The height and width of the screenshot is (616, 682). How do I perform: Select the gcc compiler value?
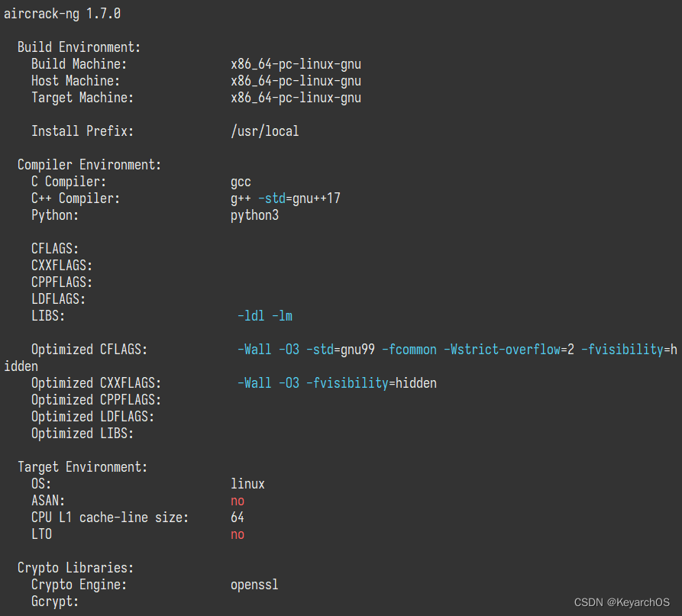(241, 181)
